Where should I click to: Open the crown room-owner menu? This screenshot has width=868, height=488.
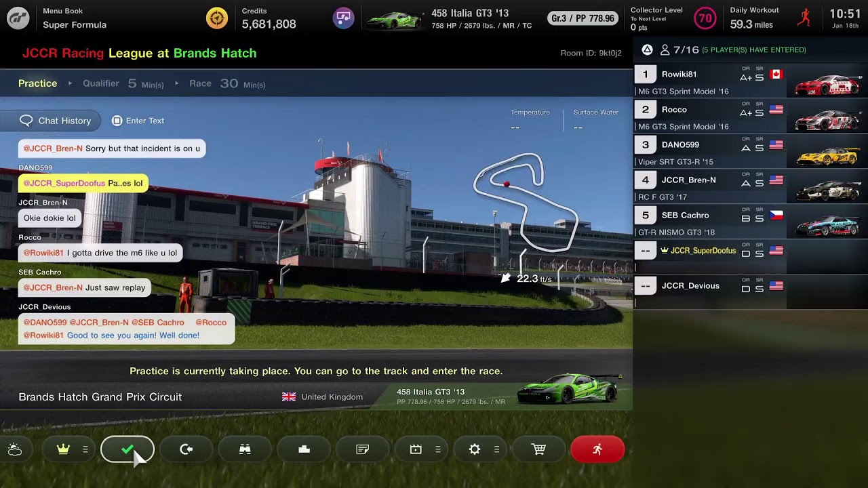point(68,449)
